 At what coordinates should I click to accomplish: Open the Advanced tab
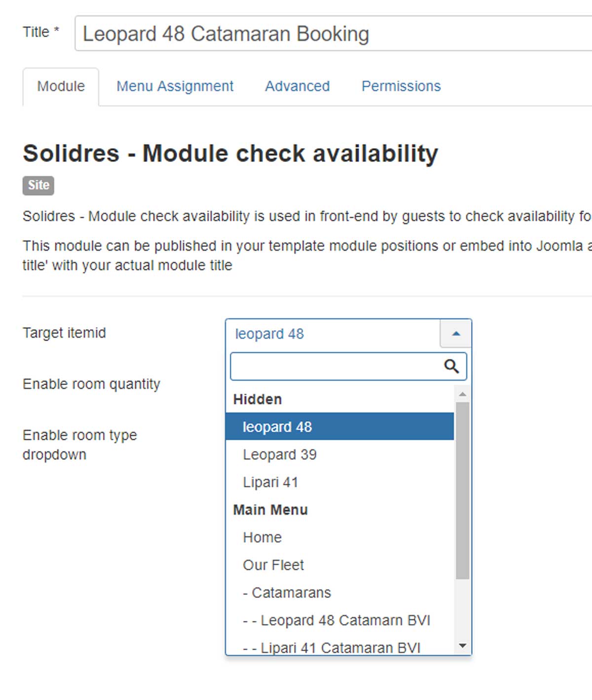tap(297, 86)
